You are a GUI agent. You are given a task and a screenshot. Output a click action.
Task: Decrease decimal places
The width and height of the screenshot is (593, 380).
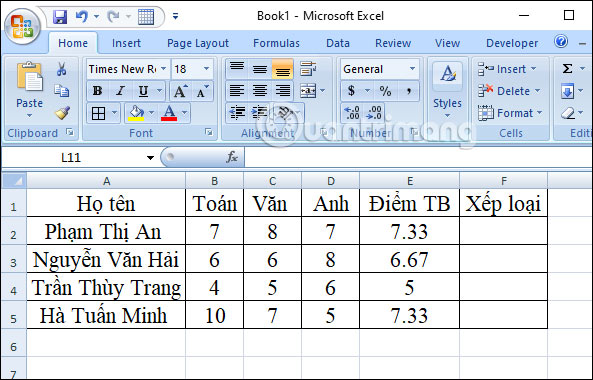(374, 113)
